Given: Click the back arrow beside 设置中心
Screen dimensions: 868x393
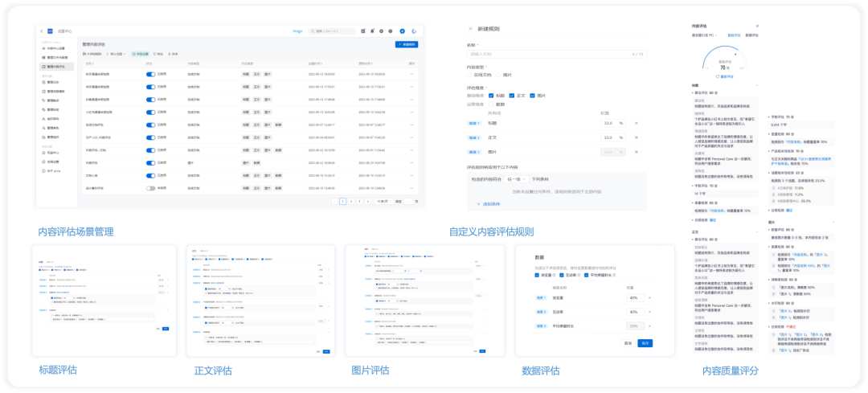Looking at the screenshot, I should [42, 31].
